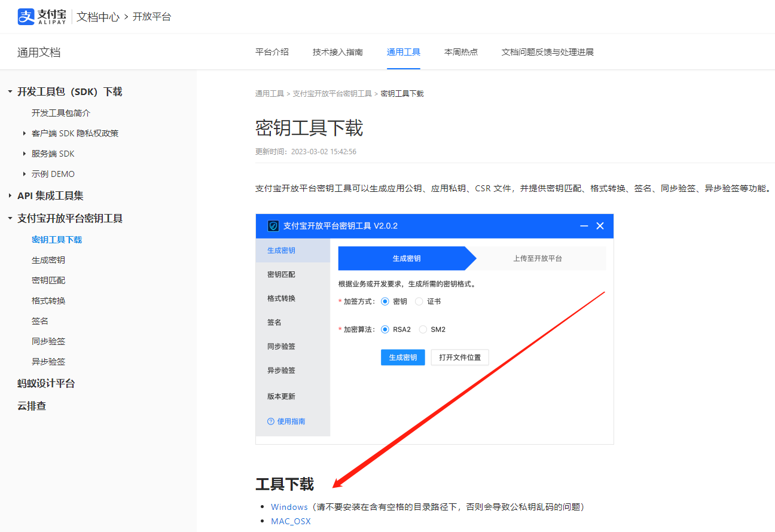Collapse the 支付宝开放平台密钥工具 arrow
This screenshot has width=775, height=532.
click(10, 218)
